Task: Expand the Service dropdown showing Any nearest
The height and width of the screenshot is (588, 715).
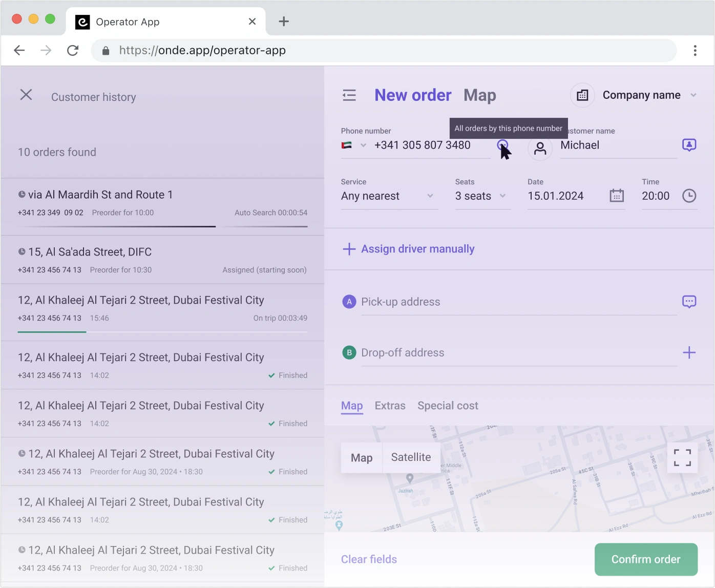Action: tap(389, 196)
